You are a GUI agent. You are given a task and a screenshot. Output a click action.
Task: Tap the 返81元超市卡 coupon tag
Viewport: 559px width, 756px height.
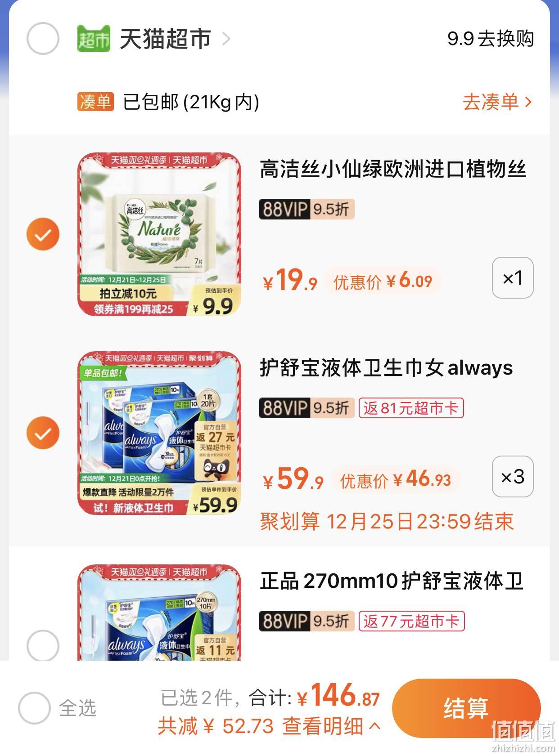tap(411, 408)
